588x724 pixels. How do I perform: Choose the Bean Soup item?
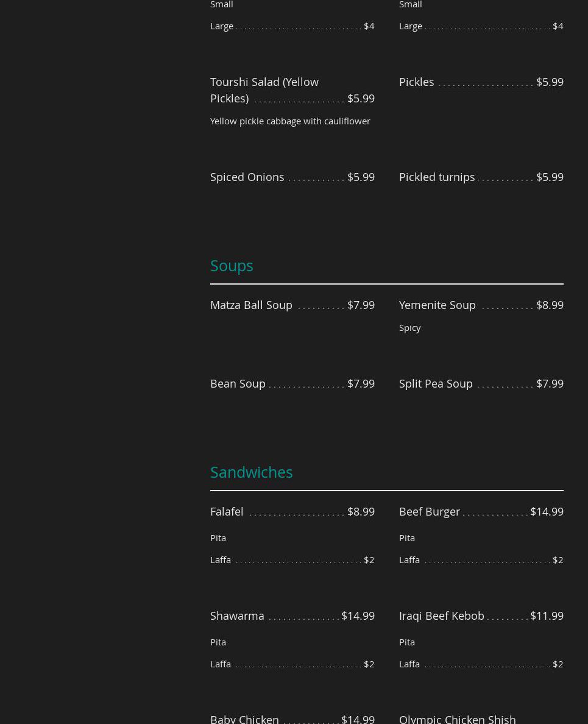pyautogui.click(x=238, y=383)
